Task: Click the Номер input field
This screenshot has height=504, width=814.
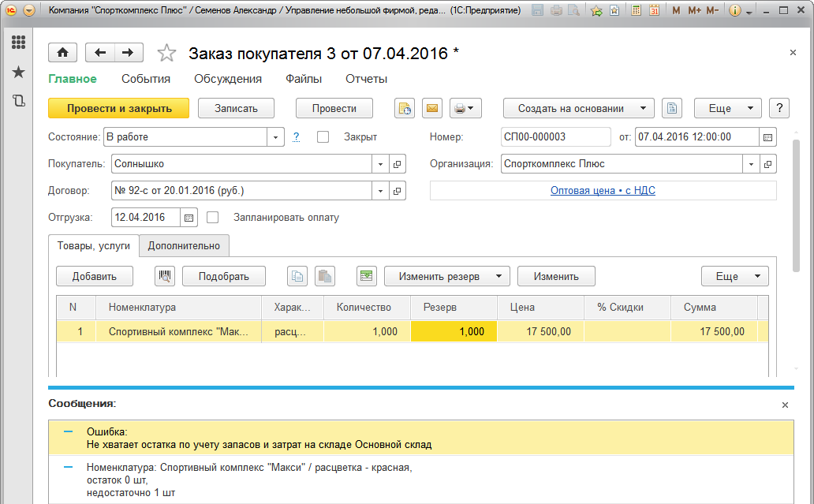Action: 555,136
